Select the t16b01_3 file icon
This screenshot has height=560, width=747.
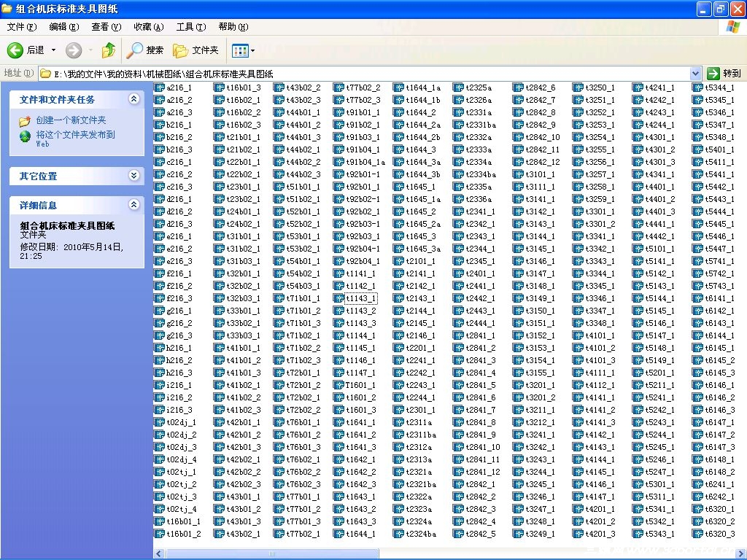click(219, 87)
